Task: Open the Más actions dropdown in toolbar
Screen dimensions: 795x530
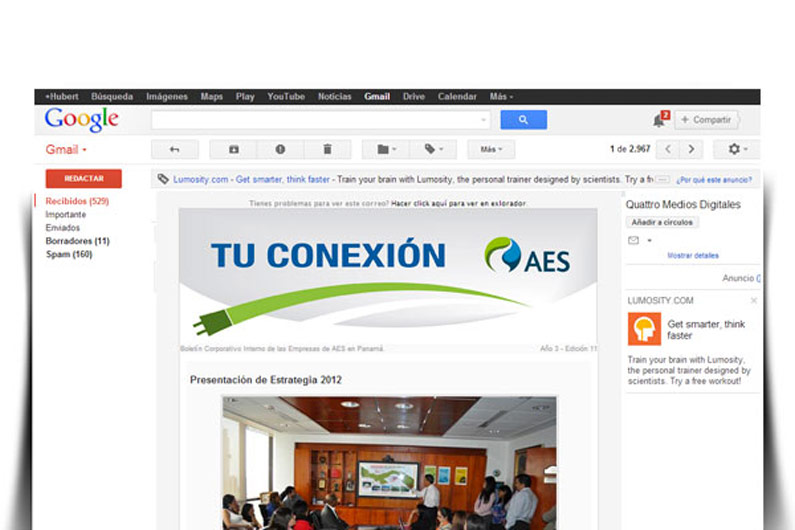Action: [491, 149]
